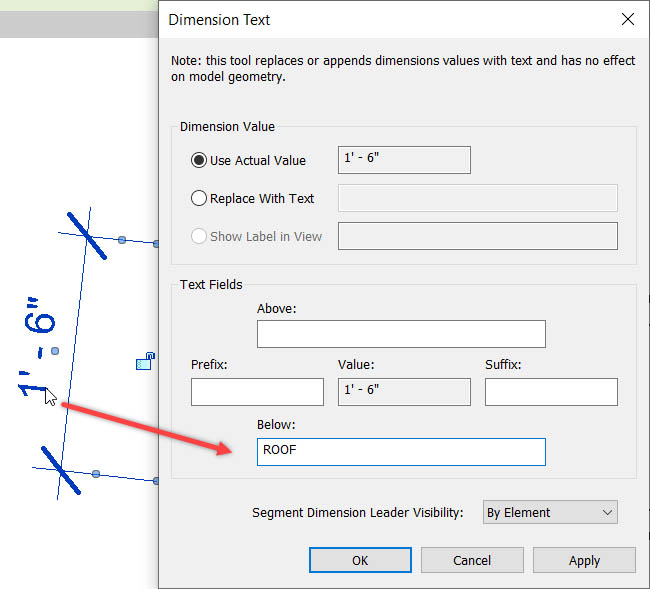650x589 pixels.
Task: Click the drag grip dot beside dimension text
Action: click(x=55, y=351)
